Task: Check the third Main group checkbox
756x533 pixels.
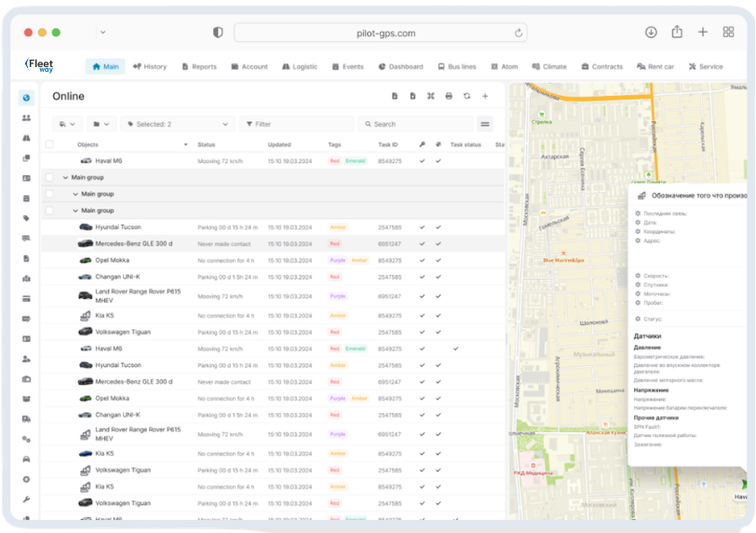Action: [49, 211]
